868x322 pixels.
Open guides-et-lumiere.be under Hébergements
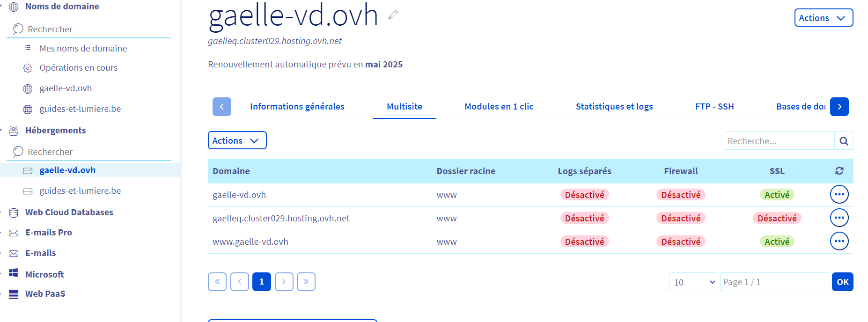(x=80, y=191)
